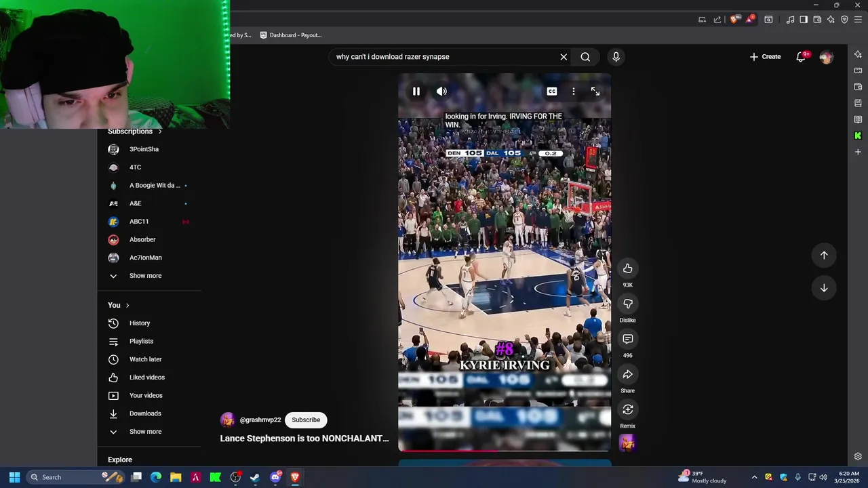
Task: Open the tab search toolbar icon
Action: tap(768, 20)
